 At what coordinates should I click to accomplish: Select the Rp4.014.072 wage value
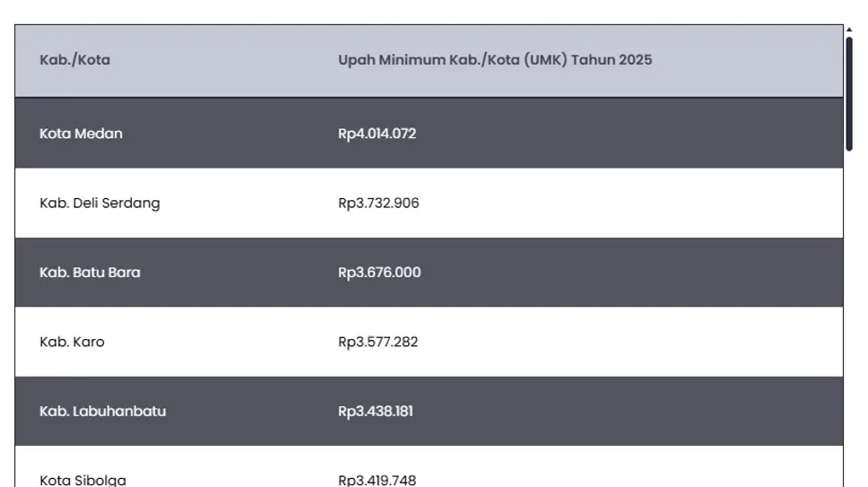[378, 134]
